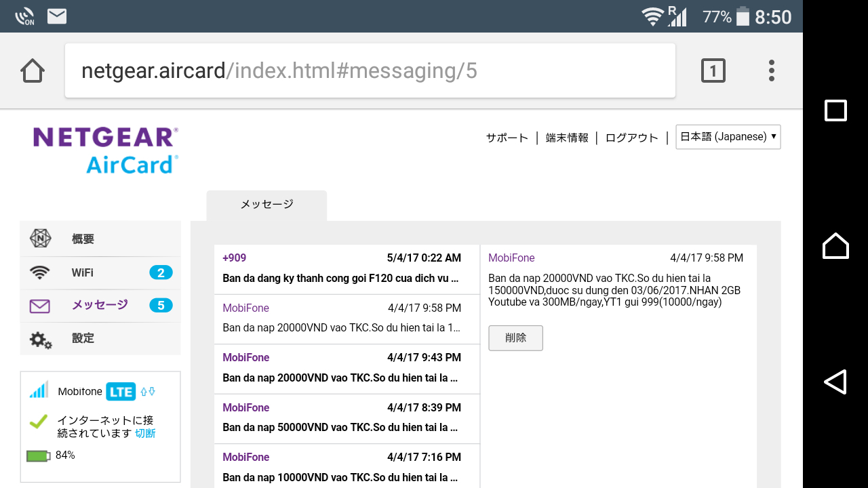Tap the browser home icon
Screen dimensions: 868x488
[33, 70]
